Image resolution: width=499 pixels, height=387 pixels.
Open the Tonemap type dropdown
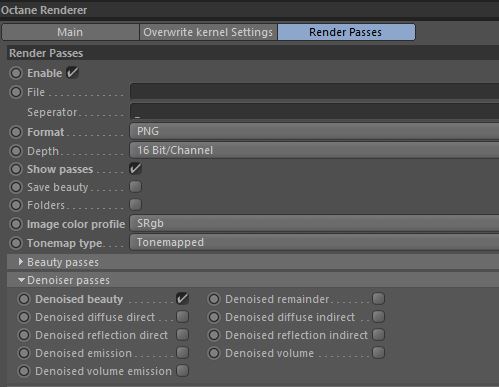(314, 242)
